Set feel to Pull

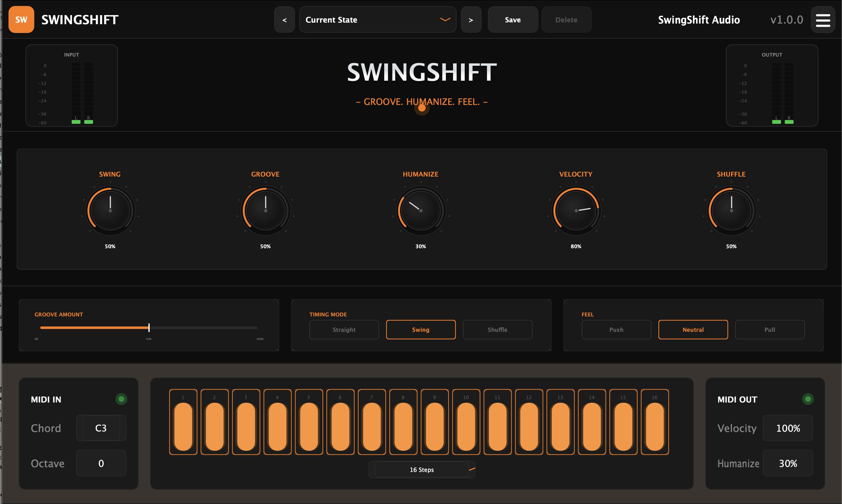(770, 329)
